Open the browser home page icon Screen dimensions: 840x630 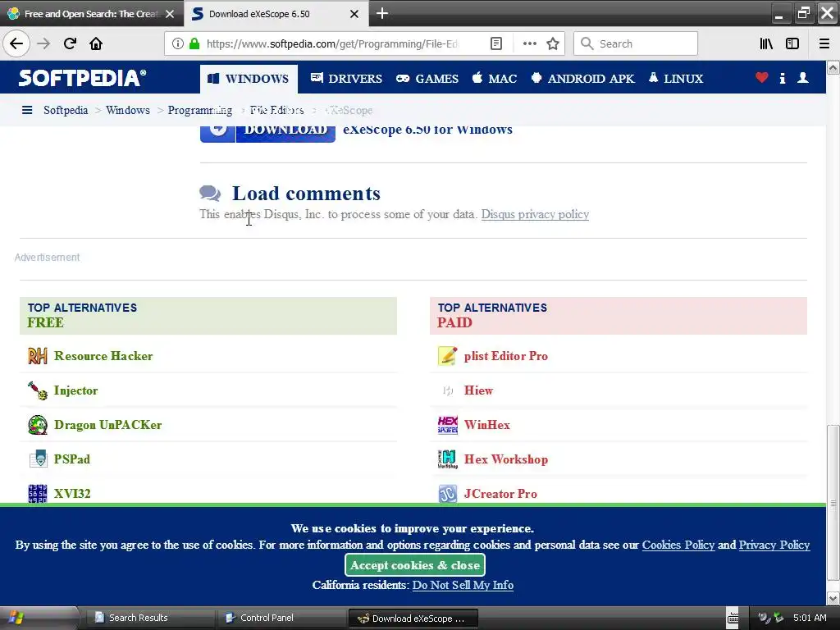(x=96, y=43)
